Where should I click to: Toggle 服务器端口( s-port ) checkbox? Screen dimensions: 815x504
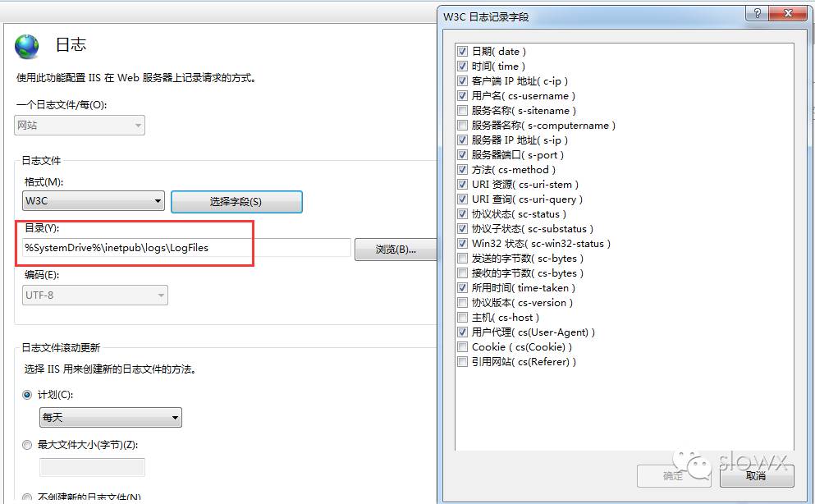[462, 155]
